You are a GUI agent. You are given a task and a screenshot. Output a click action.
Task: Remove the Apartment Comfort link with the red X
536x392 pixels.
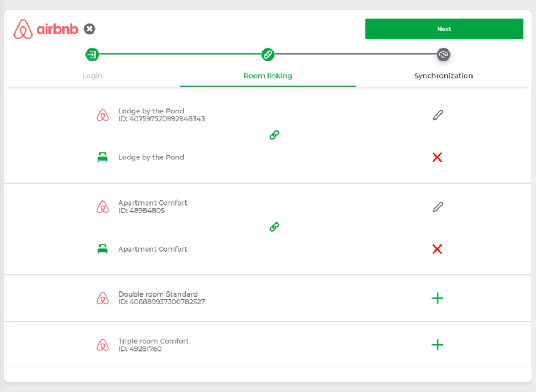point(437,249)
